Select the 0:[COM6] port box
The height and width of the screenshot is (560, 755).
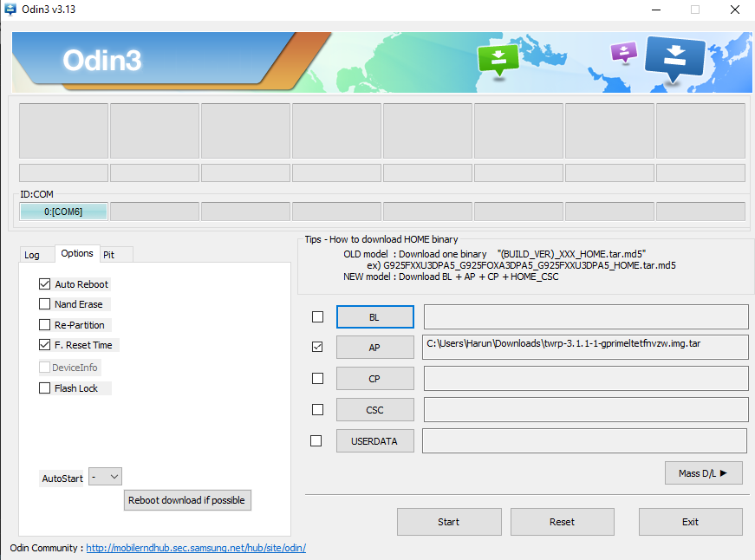[x=63, y=212]
